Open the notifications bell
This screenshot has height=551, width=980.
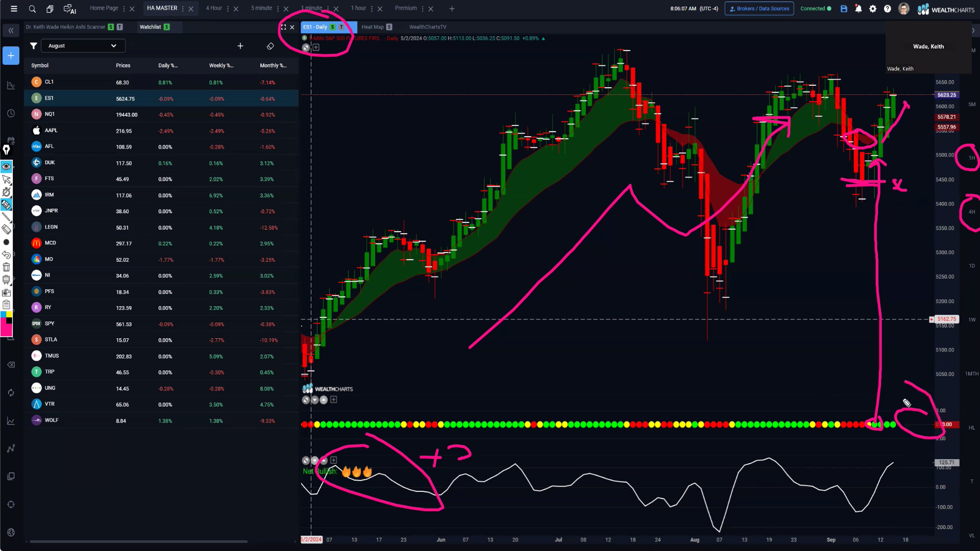(859, 9)
